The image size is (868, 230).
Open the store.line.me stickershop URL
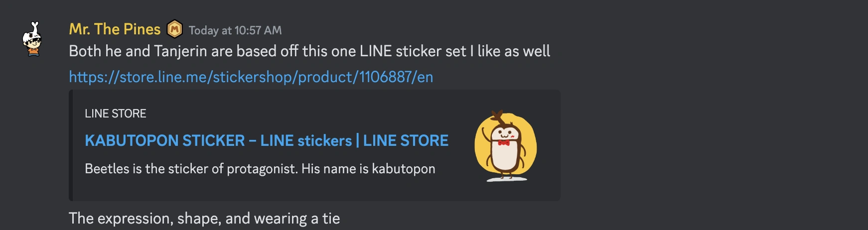point(251,77)
